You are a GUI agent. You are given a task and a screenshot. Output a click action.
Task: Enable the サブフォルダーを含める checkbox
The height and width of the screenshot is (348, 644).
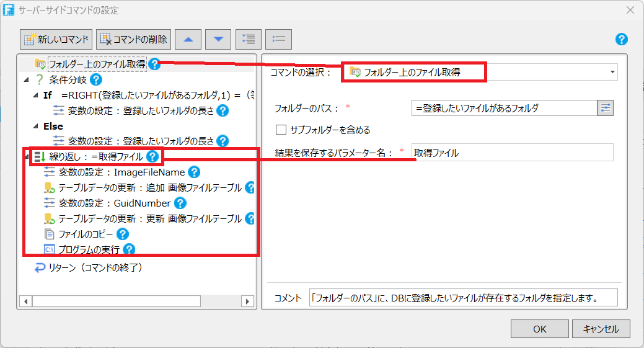(281, 130)
